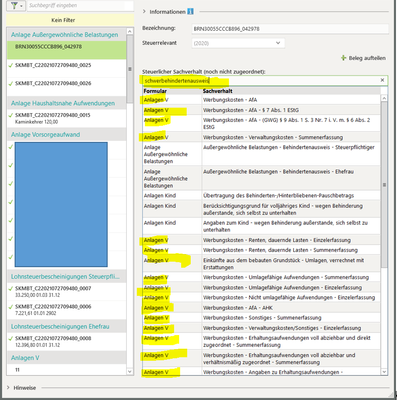
Task: Select Anlage Vorsorgeaufwand group header
Action: (x=66, y=135)
